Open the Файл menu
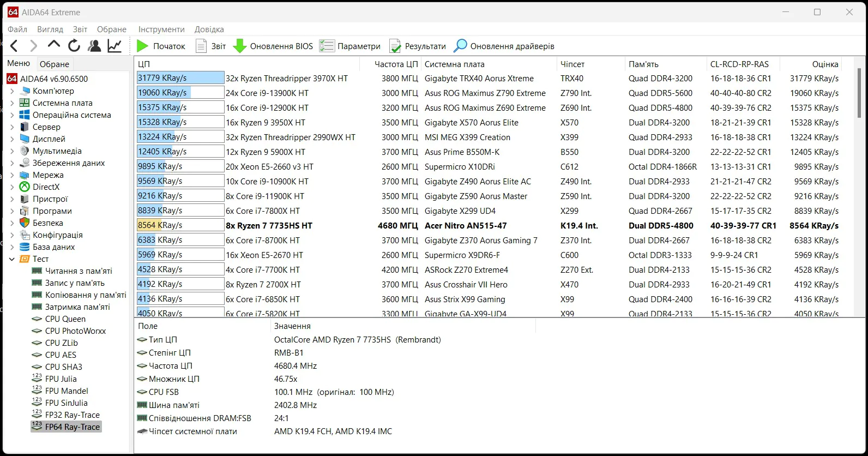 click(x=17, y=29)
